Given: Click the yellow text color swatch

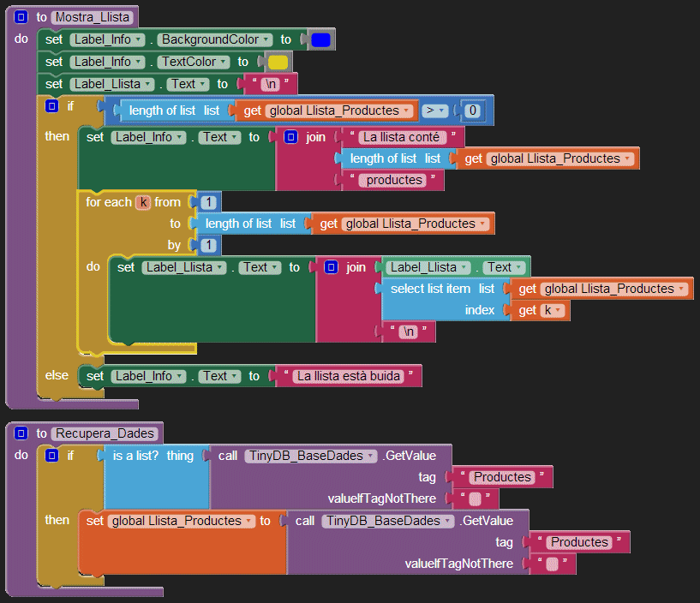Looking at the screenshot, I should click(278, 62).
